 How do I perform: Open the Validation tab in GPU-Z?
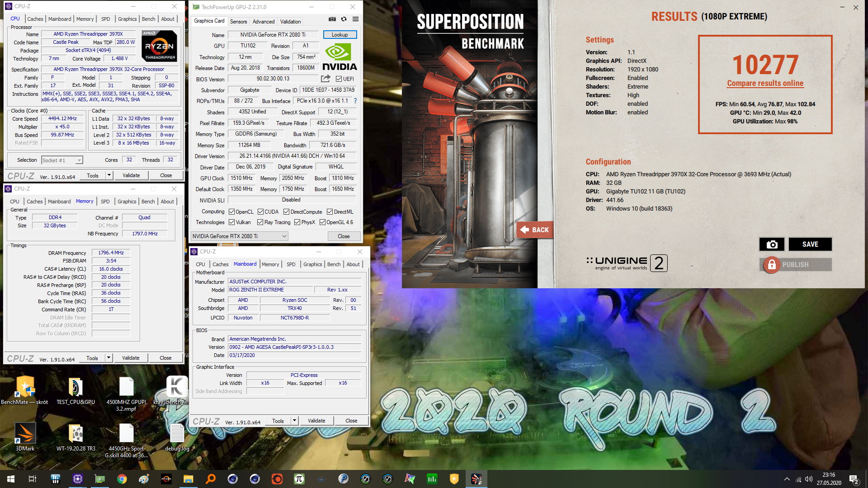[x=290, y=21]
